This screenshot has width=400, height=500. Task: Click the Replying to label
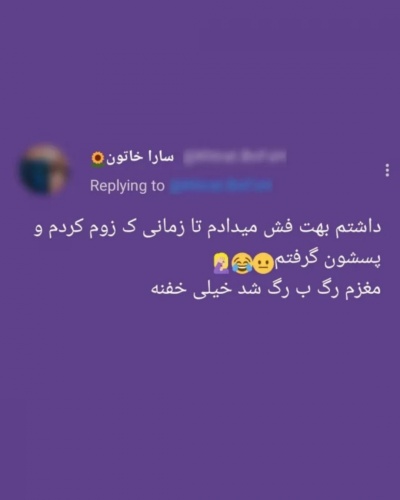pos(127,186)
